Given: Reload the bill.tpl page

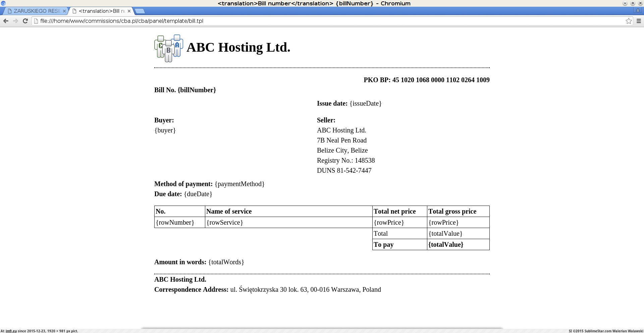Looking at the screenshot, I should [25, 21].
